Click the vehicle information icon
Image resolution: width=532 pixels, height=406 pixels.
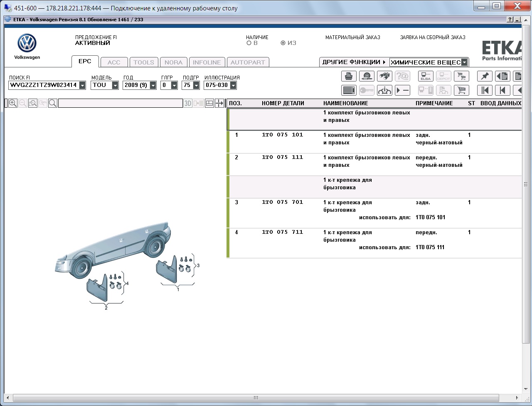click(x=384, y=90)
